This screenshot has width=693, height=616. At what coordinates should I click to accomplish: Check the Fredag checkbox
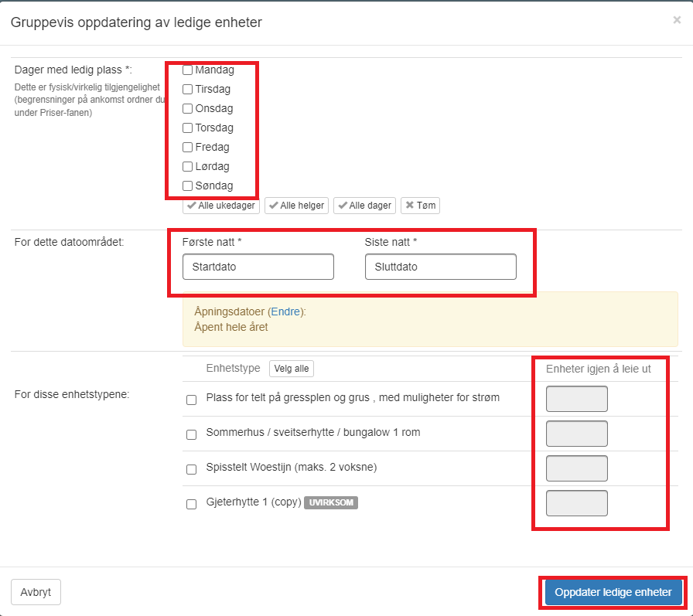tap(187, 147)
